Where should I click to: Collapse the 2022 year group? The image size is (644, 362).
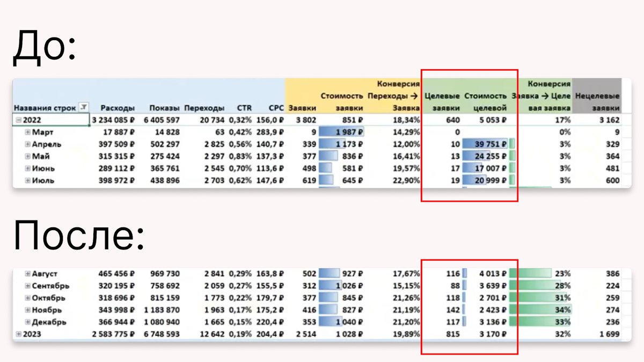pos(18,120)
